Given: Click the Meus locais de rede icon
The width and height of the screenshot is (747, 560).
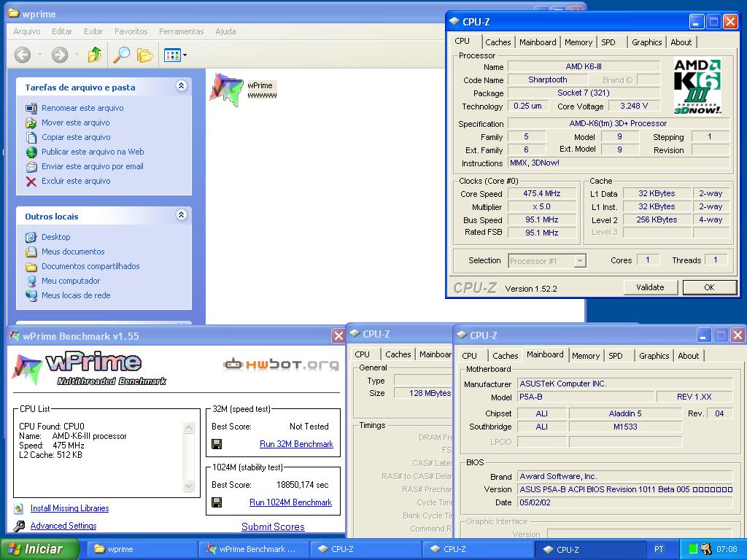Looking at the screenshot, I should [x=31, y=296].
